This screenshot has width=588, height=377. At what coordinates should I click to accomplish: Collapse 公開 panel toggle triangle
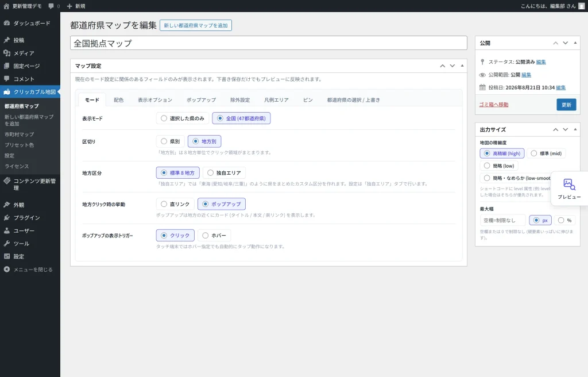[x=575, y=43]
